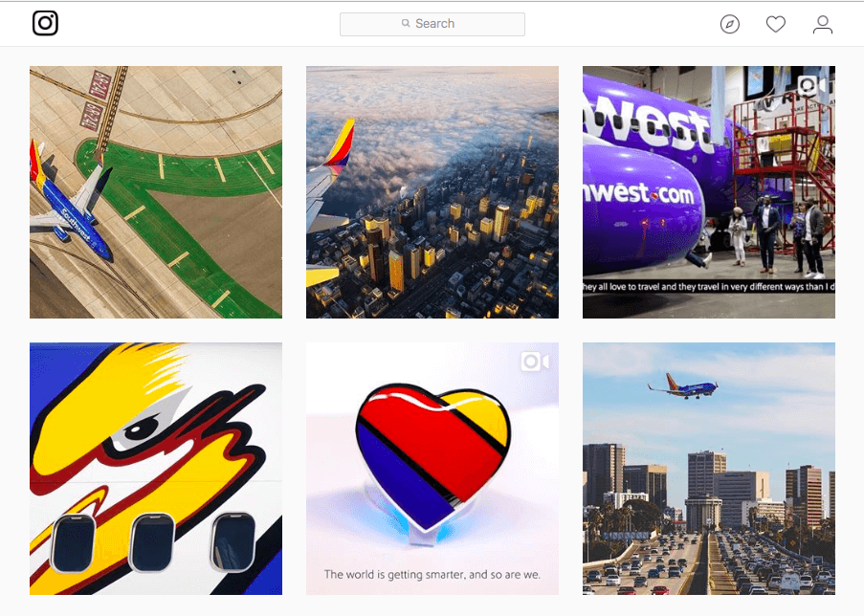
Task: Click the 'west.com' engine lettering on purple plane
Action: [x=638, y=193]
